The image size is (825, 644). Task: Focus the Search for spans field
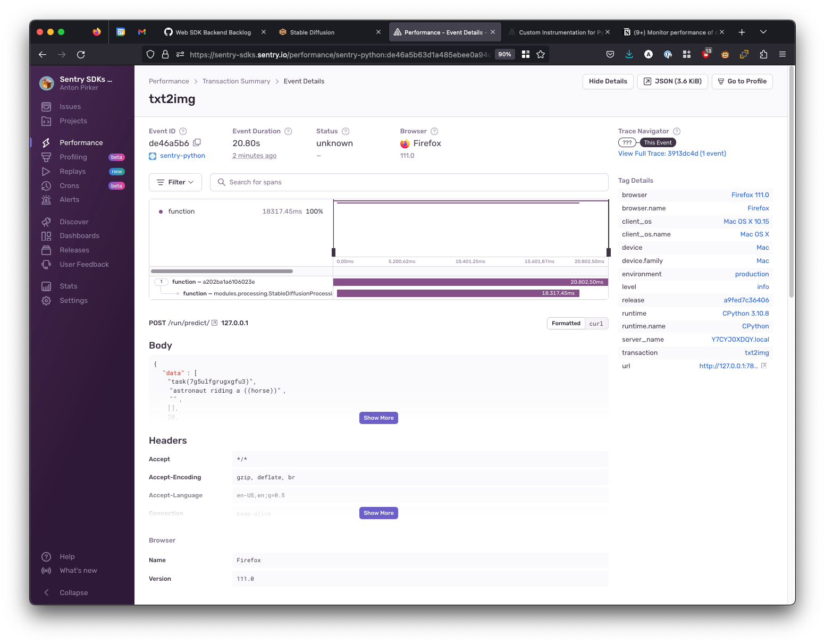coord(409,182)
